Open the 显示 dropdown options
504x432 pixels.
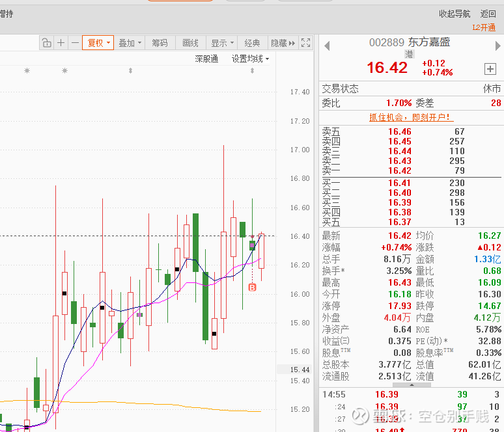pos(222,43)
